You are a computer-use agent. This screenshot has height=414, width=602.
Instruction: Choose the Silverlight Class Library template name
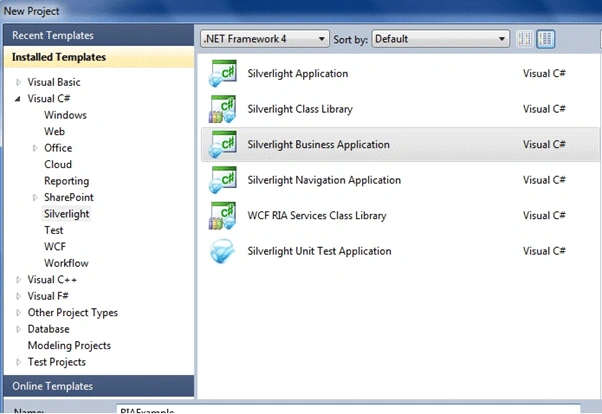point(300,109)
